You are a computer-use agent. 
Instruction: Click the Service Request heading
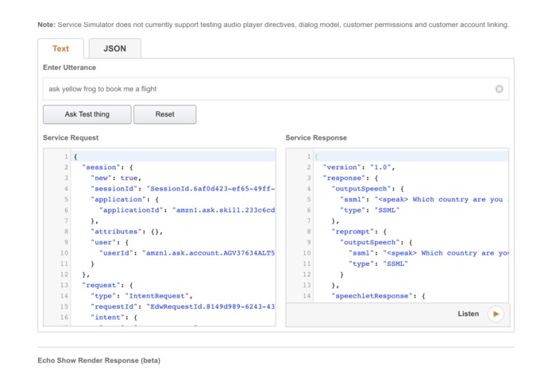[x=71, y=138]
